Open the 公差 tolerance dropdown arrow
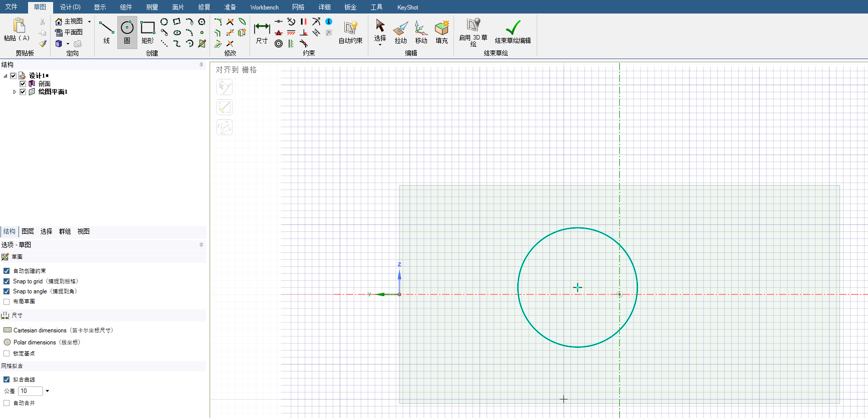Image resolution: width=868 pixels, height=418 pixels. (48, 391)
